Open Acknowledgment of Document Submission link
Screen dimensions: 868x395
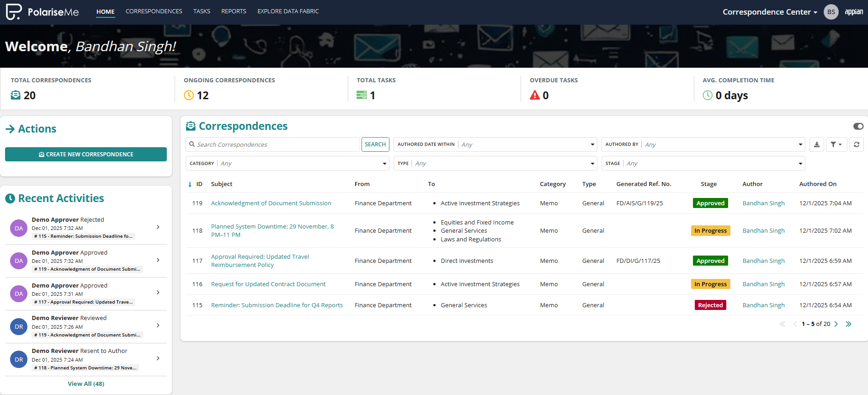[x=271, y=203]
